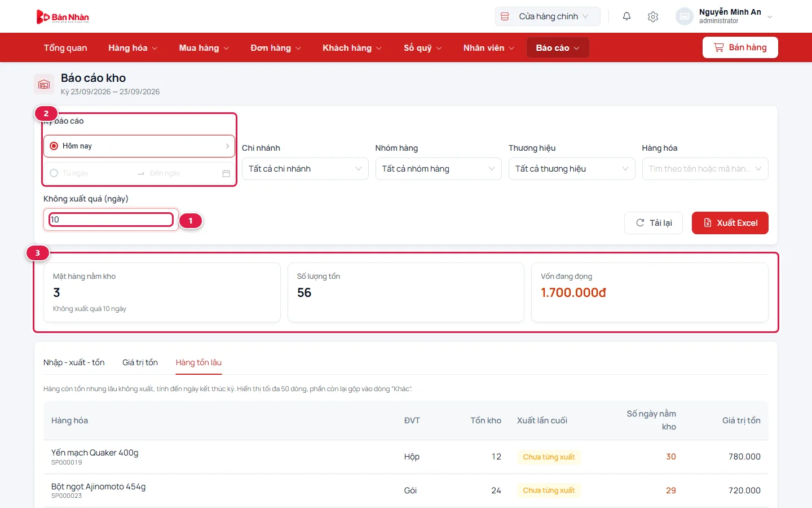Open the Tất cả nhóm hàng dropdown
The width and height of the screenshot is (812, 508).
(x=438, y=169)
